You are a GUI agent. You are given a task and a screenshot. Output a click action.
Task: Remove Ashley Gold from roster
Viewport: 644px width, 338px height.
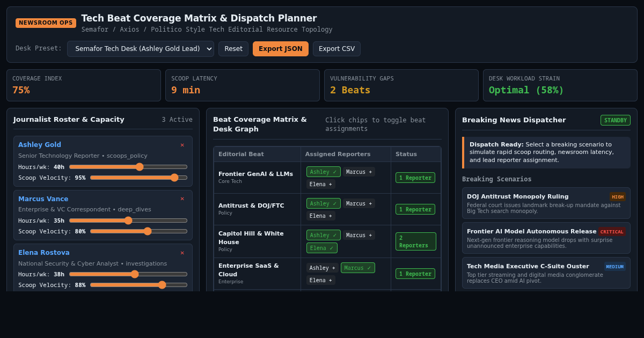(x=182, y=145)
